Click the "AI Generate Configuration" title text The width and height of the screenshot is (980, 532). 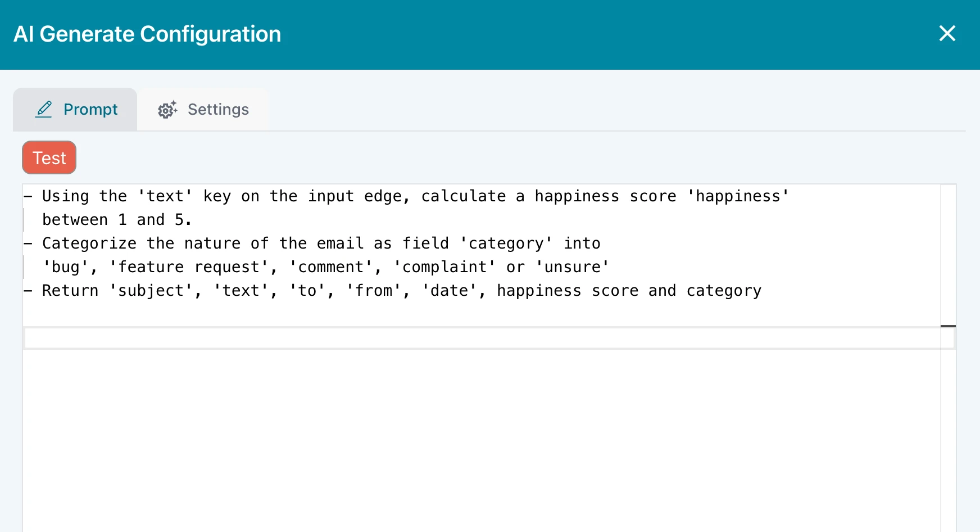point(147,34)
